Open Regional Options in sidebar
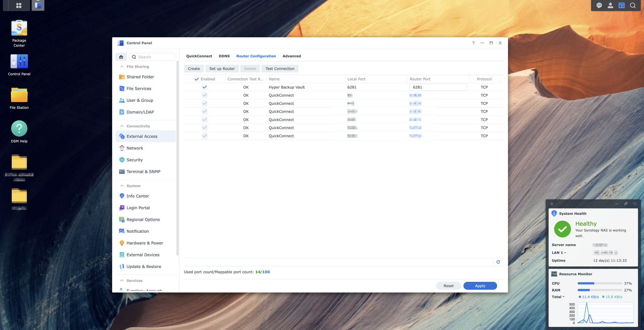This screenshot has height=330, width=644. click(x=146, y=220)
